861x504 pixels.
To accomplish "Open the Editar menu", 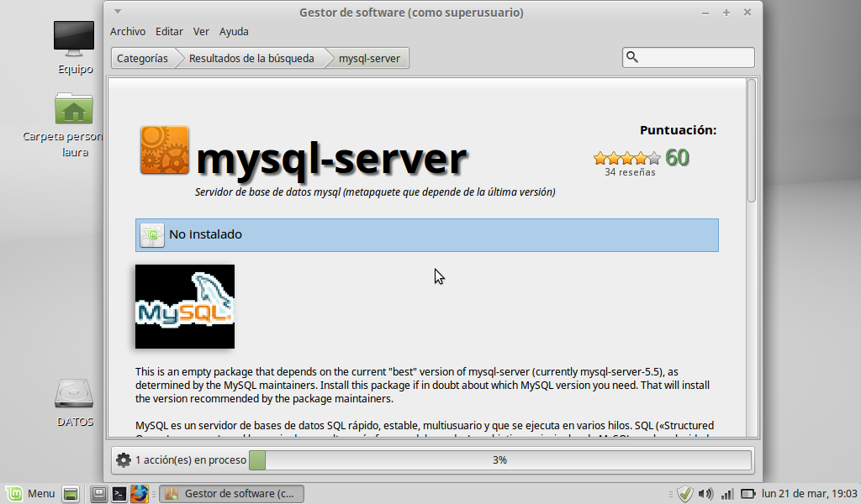I will click(169, 32).
